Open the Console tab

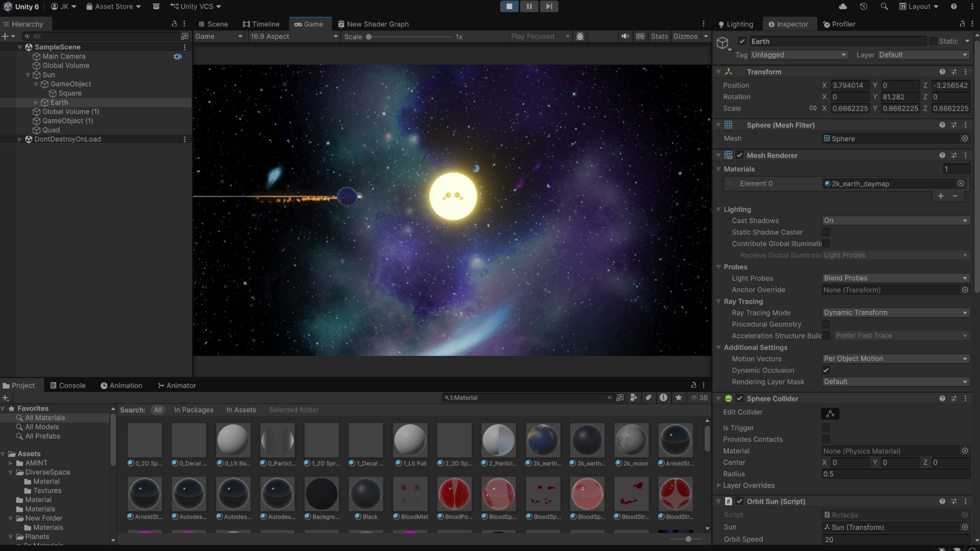pos(67,386)
